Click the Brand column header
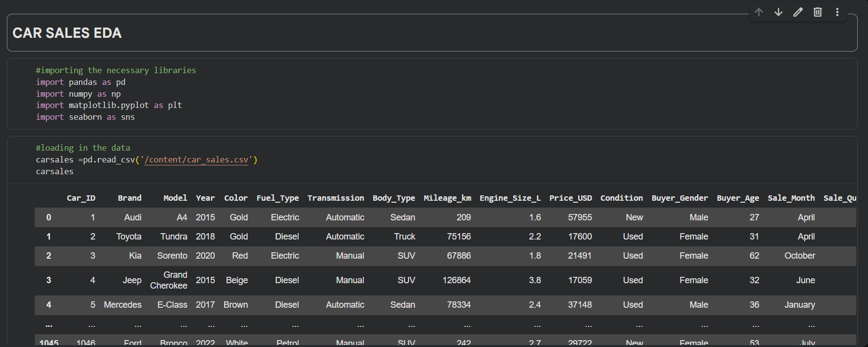This screenshot has width=868, height=347. click(129, 198)
